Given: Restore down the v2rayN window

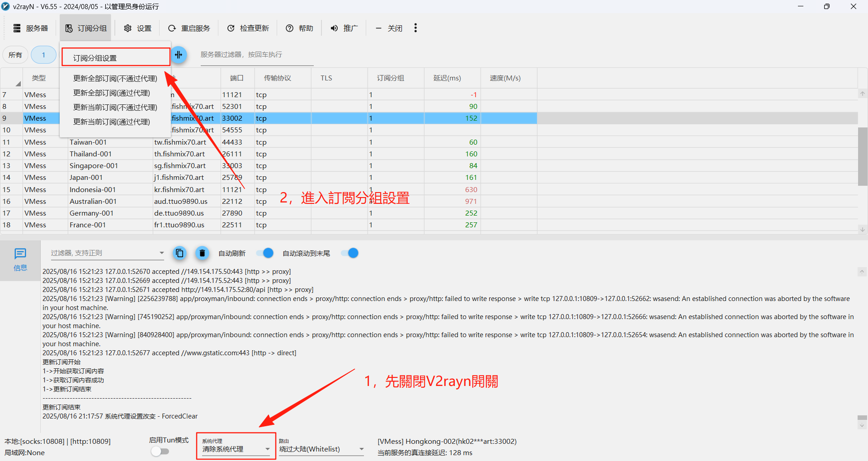Looking at the screenshot, I should [827, 6].
